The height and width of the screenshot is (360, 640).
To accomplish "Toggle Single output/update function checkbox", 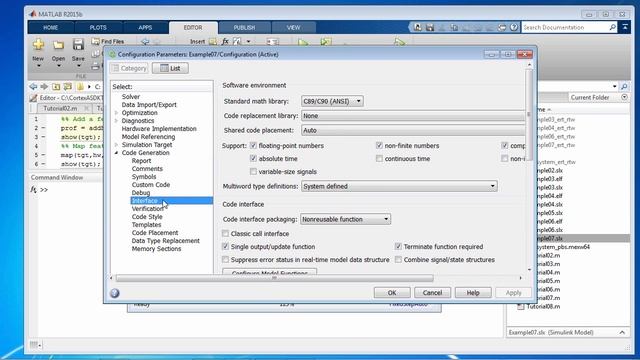I will coord(225,247).
